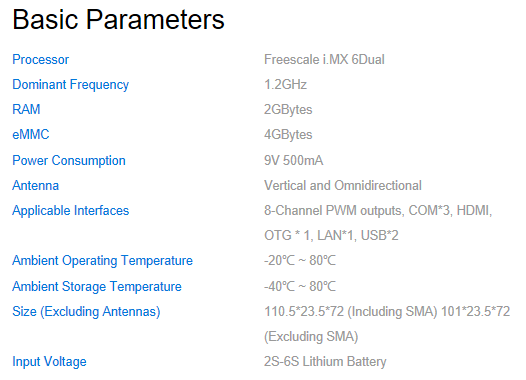The height and width of the screenshot is (380, 526).
Task: Click the -20℃ ~ 80℃ operating range
Action: 300,261
